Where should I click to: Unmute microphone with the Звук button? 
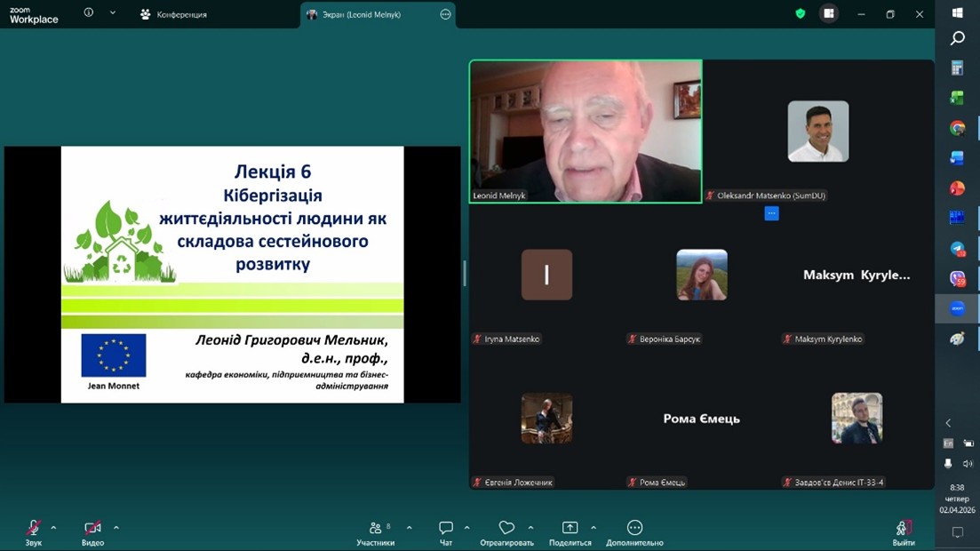coord(33,528)
